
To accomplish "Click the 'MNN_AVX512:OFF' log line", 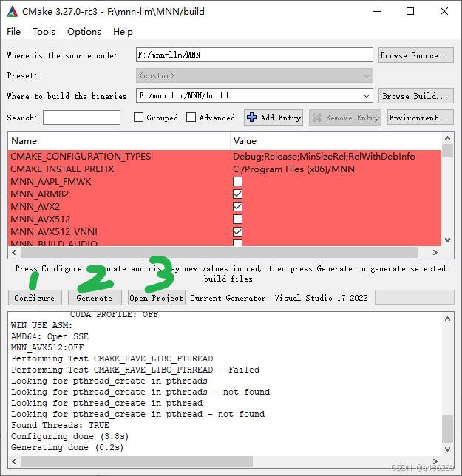I will [47, 347].
